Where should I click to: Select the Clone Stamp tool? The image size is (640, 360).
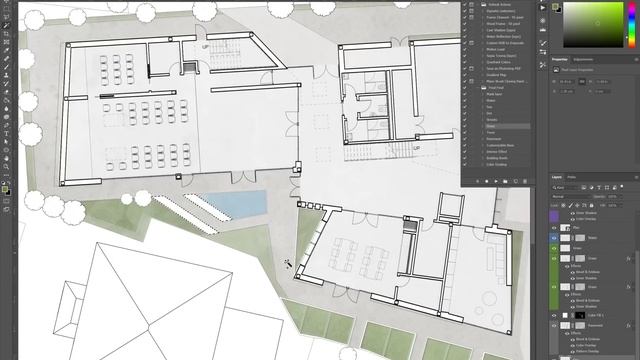pos(6,75)
